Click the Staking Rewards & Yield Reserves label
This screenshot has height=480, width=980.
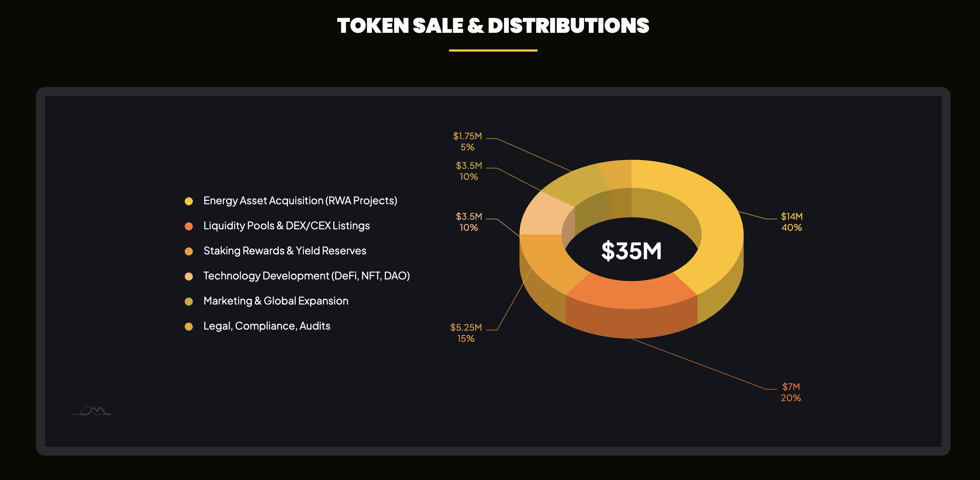[x=285, y=251]
